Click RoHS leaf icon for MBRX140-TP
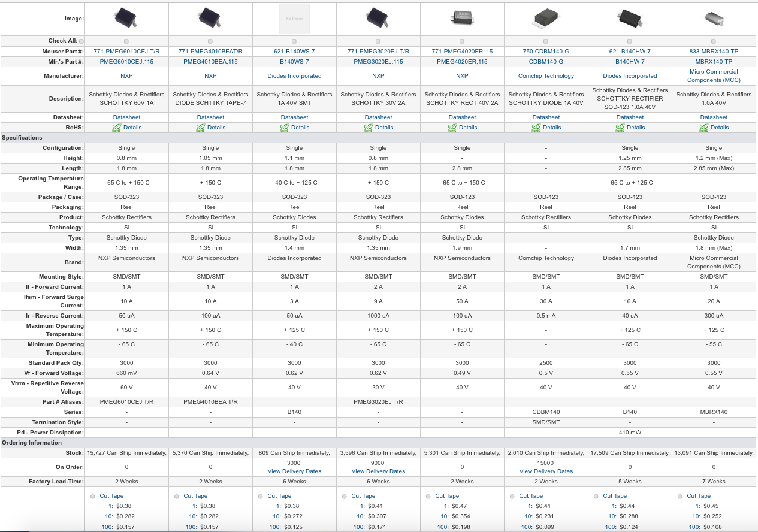Screen dimensions: 758x532 (703, 127)
